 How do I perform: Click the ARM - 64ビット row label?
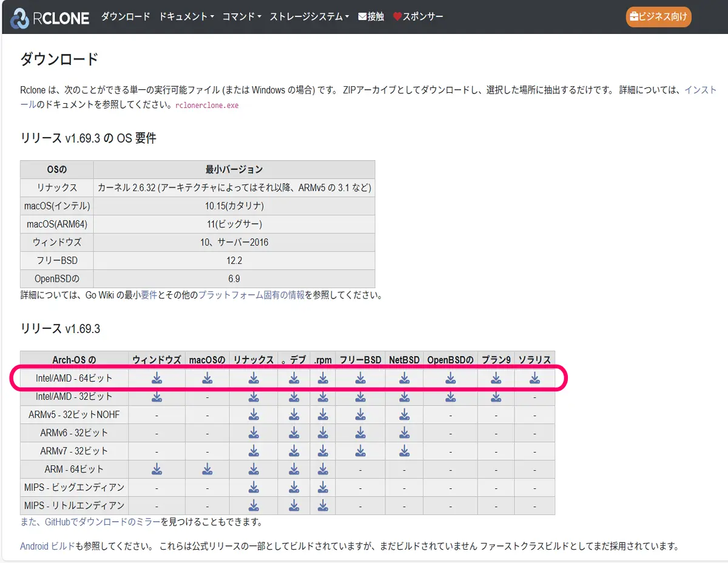74,470
